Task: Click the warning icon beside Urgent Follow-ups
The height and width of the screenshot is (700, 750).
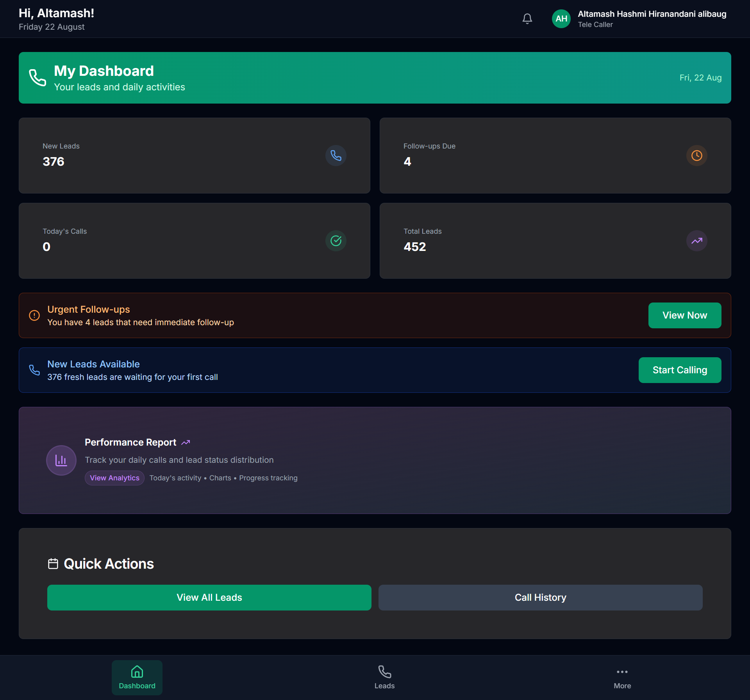Action: (x=34, y=315)
